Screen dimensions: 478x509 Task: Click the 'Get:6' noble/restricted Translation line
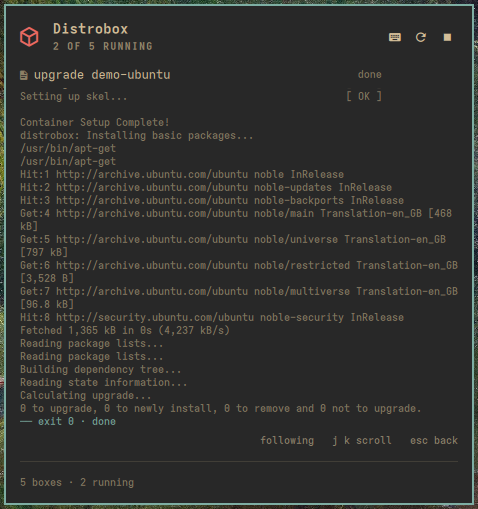[x=239, y=272]
